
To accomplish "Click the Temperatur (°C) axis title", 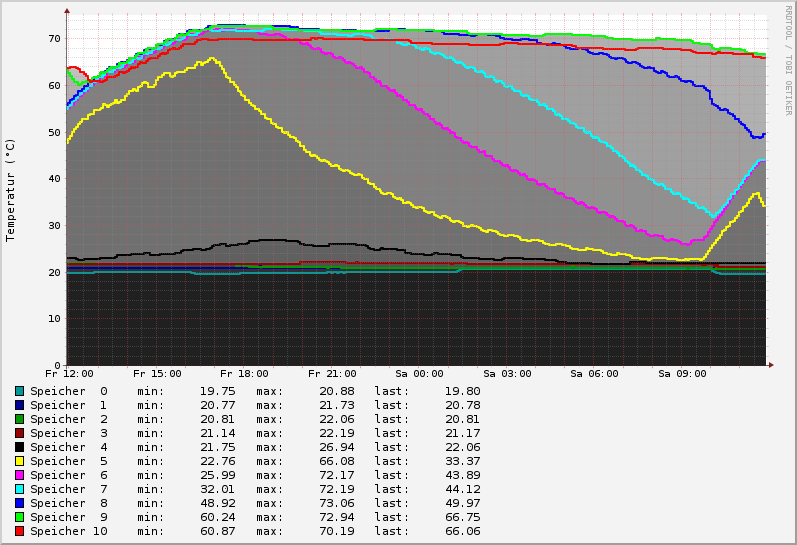I will [x=11, y=189].
